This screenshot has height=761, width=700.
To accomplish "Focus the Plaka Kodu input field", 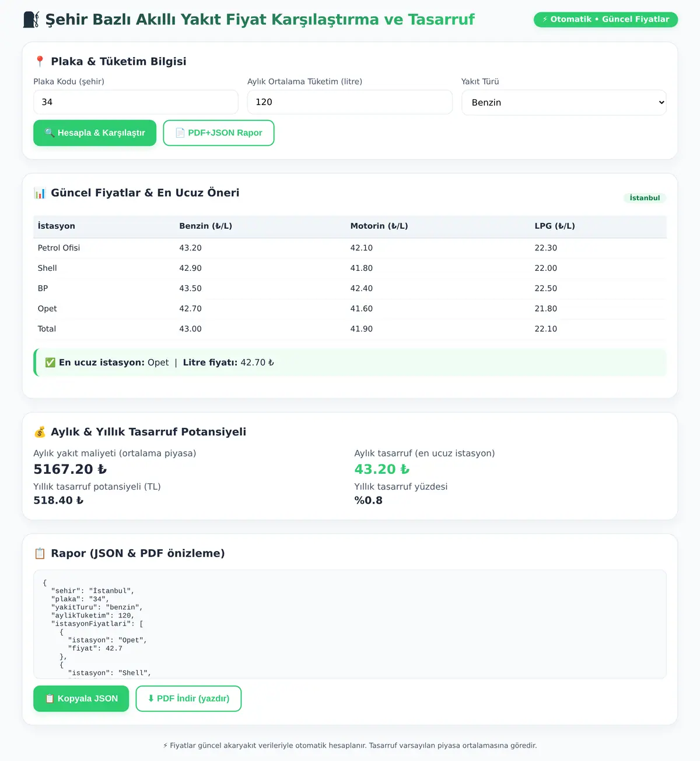I will [x=136, y=102].
